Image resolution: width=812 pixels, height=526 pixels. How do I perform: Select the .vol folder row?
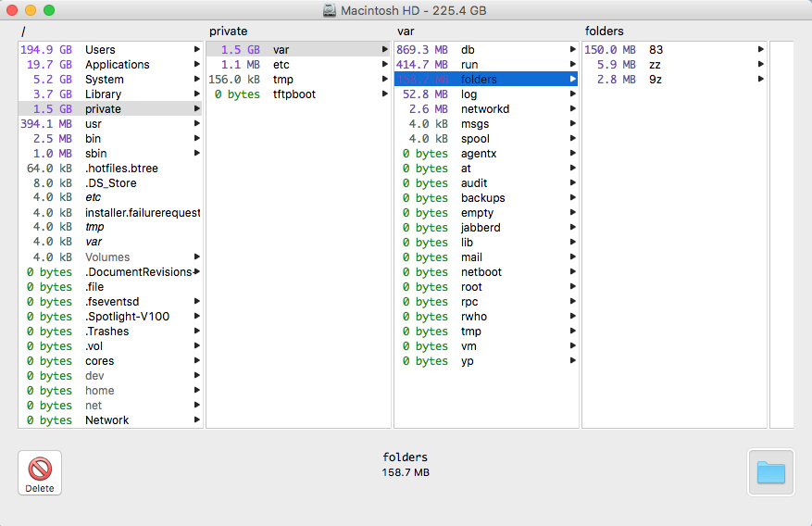(110, 346)
